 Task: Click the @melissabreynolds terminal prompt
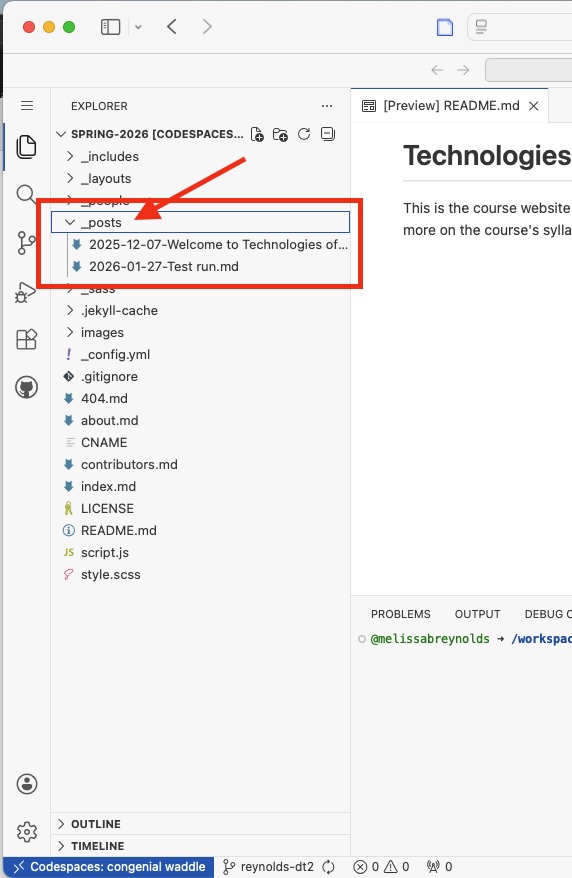point(430,639)
